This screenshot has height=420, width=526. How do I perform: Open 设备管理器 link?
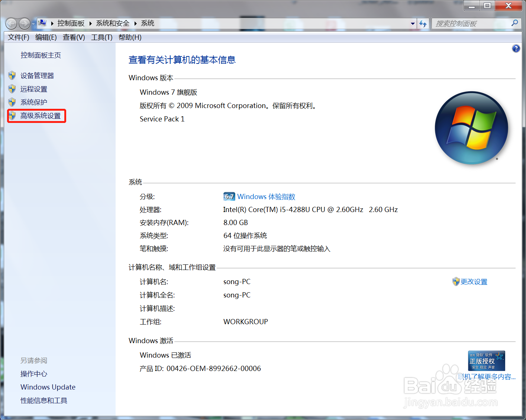pos(37,76)
